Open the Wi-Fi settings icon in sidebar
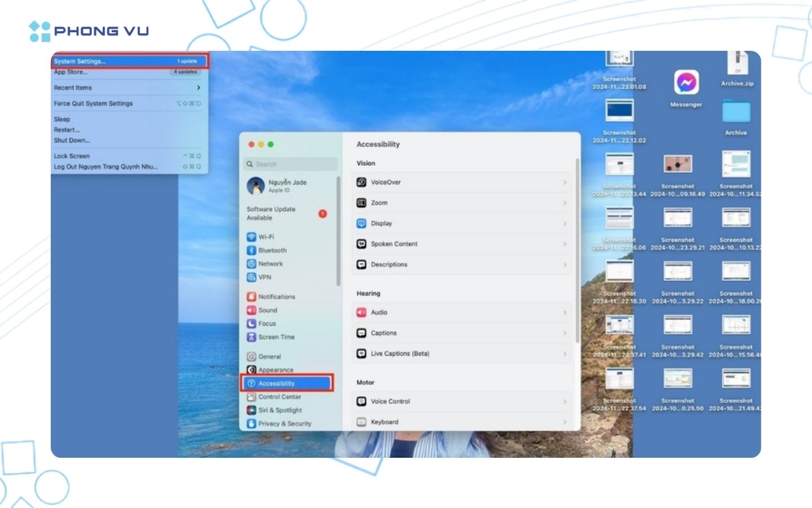812x508 pixels. click(x=251, y=237)
